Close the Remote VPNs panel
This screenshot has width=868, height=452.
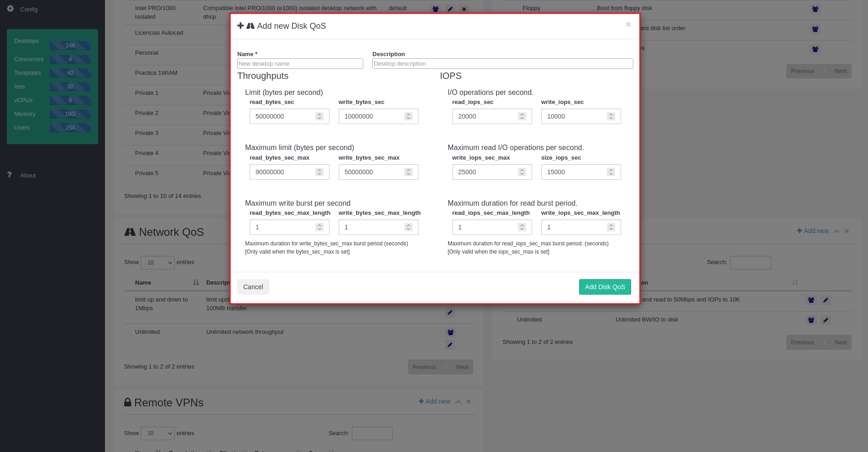coord(468,402)
